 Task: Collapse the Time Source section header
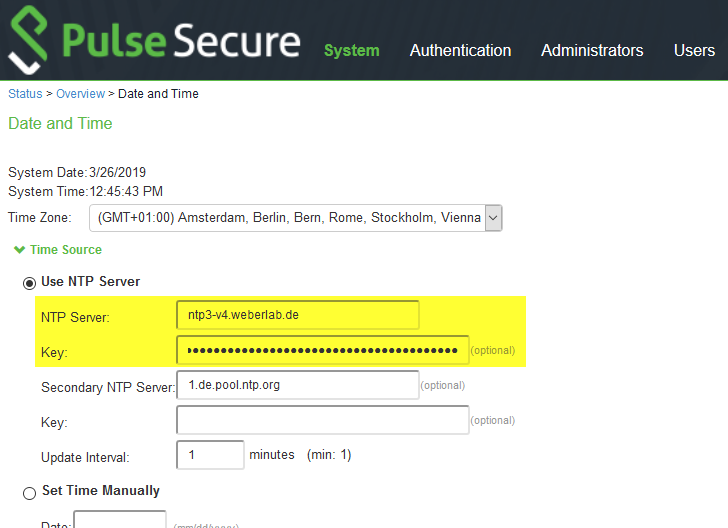click(x=65, y=250)
